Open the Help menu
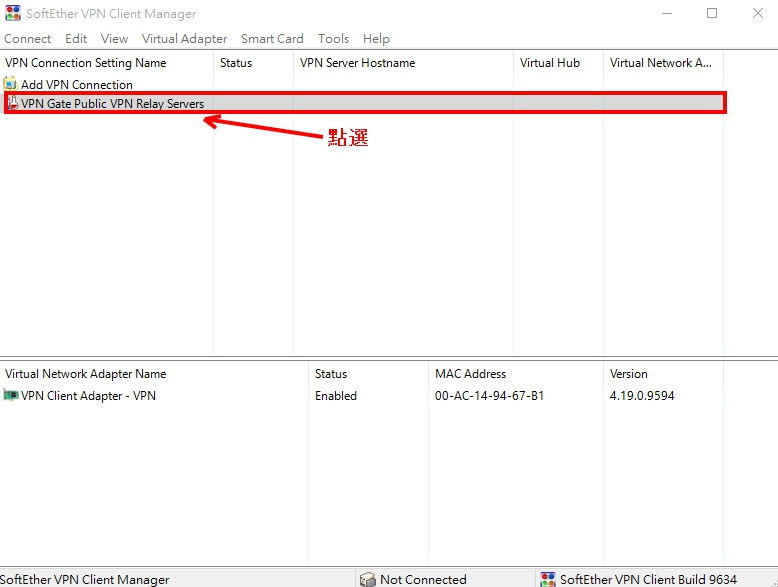778x587 pixels. 376,39
